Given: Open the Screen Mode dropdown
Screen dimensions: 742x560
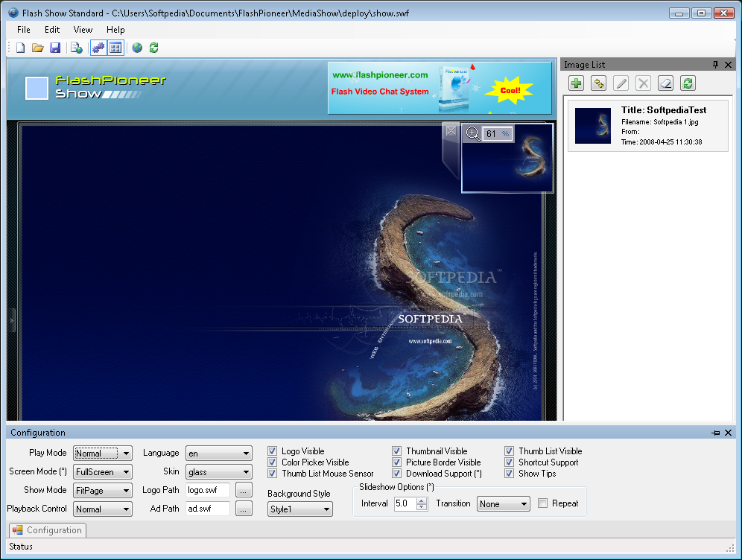Looking at the screenshot, I should [x=103, y=471].
